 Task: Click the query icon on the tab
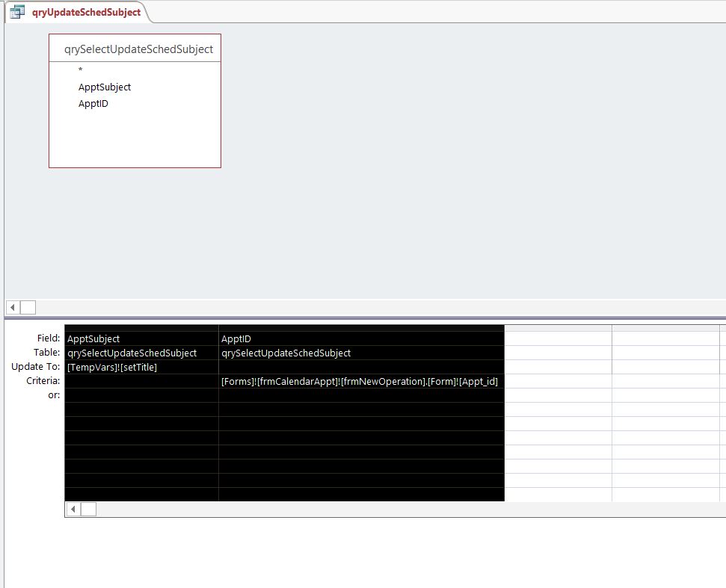click(x=17, y=11)
